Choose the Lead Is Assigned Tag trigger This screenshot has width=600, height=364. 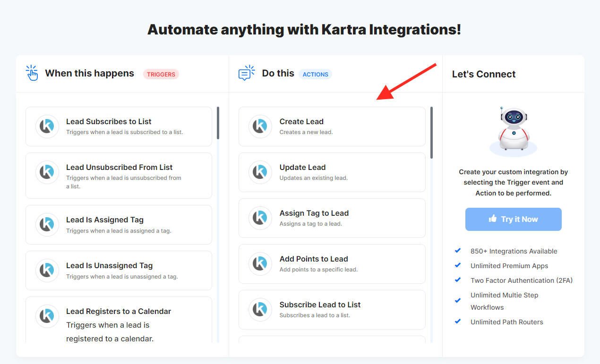tap(119, 225)
